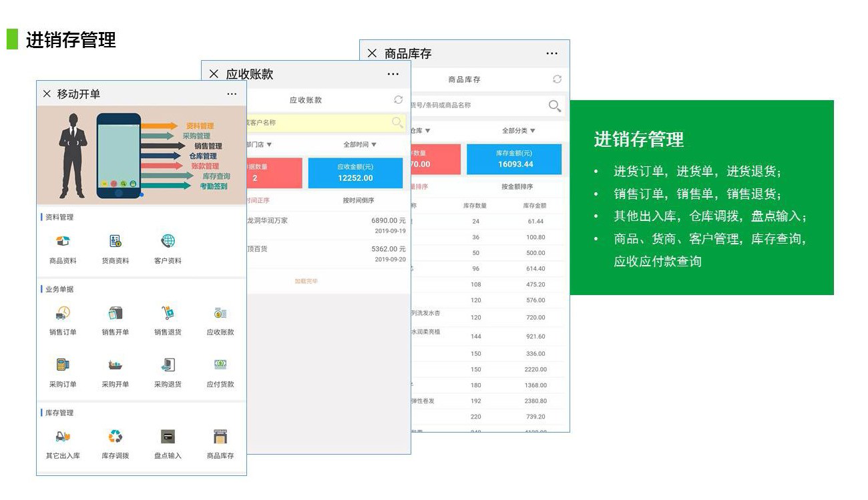Open the 5362.00 元 receivable entry
This screenshot has width=868, height=500.
[327, 254]
